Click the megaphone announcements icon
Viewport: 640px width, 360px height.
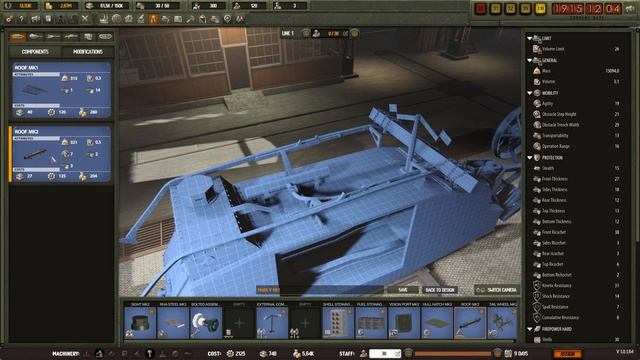pyautogui.click(x=35, y=19)
